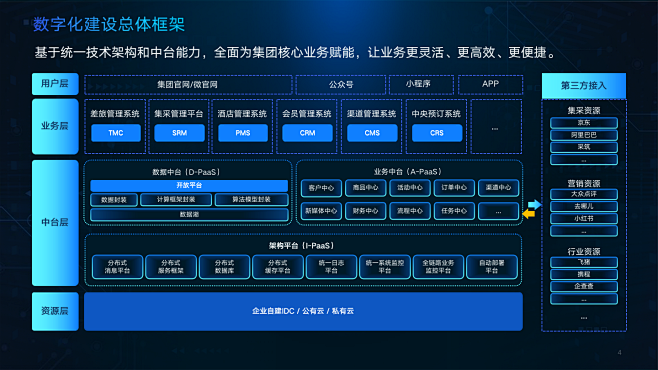The height and width of the screenshot is (370, 658).
Task: Click the CRS button
Action: (437, 133)
